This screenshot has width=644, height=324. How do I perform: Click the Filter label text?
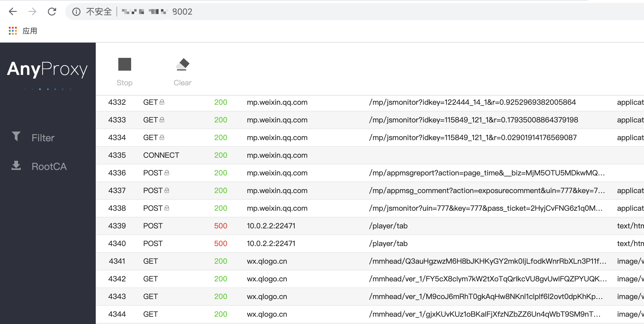click(x=43, y=137)
